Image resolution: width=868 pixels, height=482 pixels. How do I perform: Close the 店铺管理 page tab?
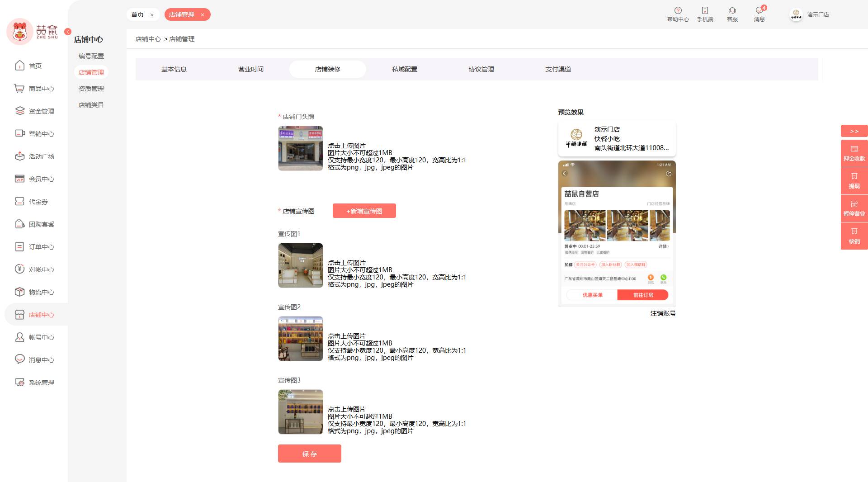point(203,15)
